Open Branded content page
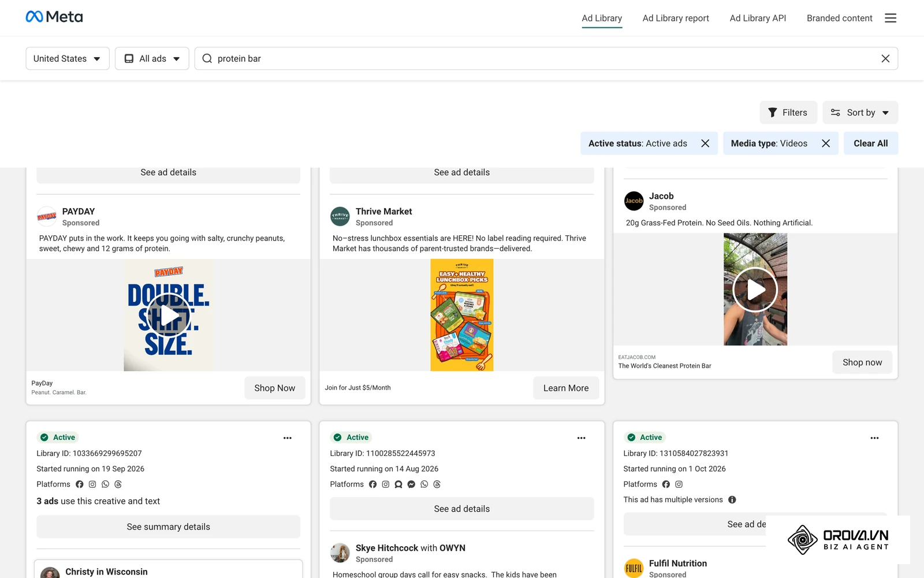This screenshot has height=578, width=924. tap(839, 18)
